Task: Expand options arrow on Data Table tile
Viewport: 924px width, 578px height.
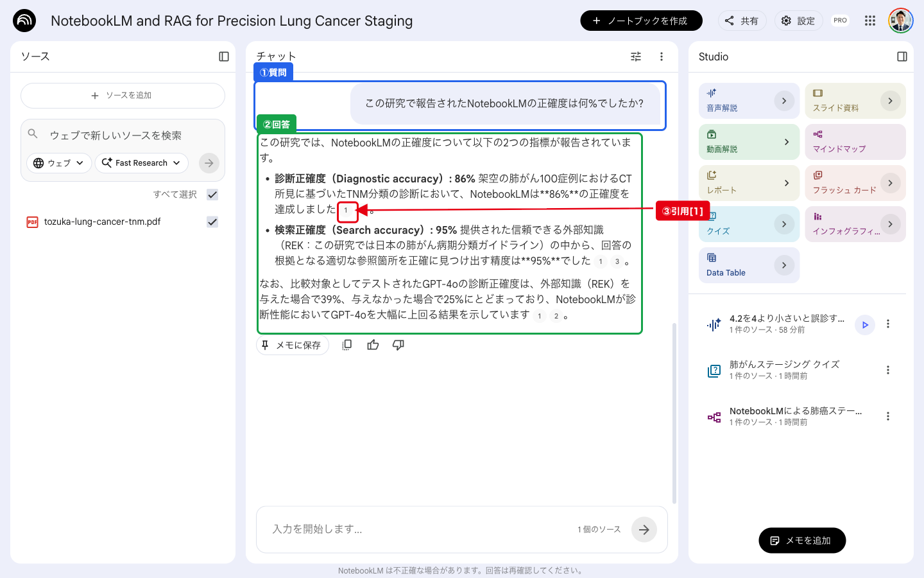Action: [x=784, y=265]
